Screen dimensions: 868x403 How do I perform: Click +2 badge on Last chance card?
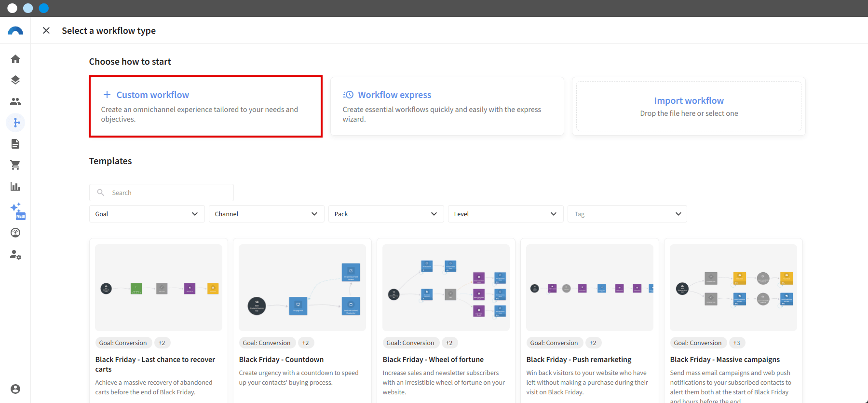(x=162, y=343)
